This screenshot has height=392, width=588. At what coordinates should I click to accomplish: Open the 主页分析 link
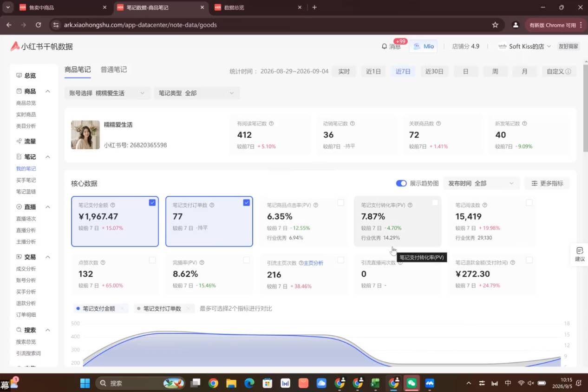click(314, 263)
